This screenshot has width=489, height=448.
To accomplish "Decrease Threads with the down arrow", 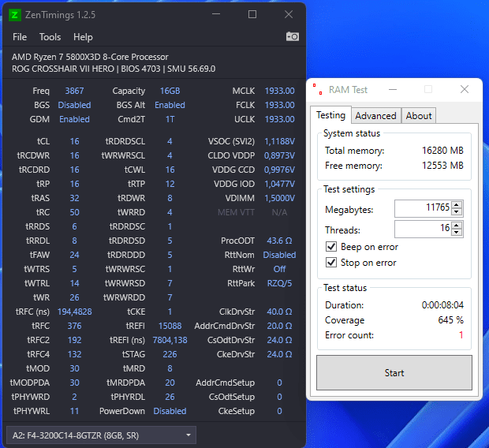I will tap(457, 233).
